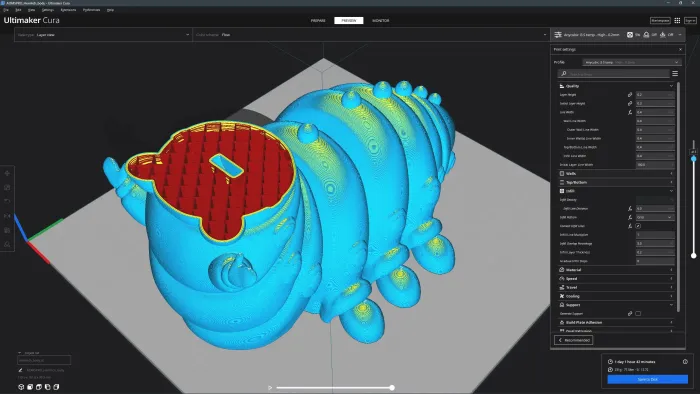Switch to the Monitor stage tab
This screenshot has height=394, width=700.
(380, 21)
